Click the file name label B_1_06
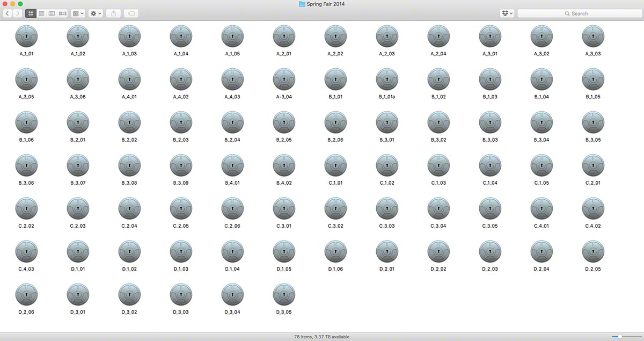The width and height of the screenshot is (644, 341). [27, 140]
